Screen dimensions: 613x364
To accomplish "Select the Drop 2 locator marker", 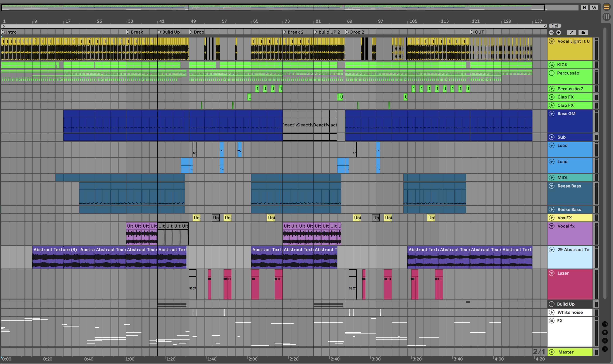I will (347, 32).
